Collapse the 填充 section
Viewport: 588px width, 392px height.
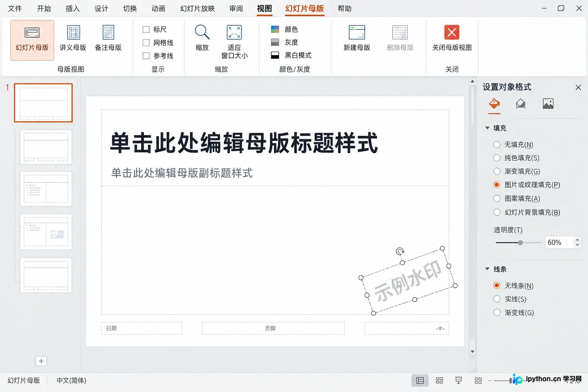(x=487, y=128)
